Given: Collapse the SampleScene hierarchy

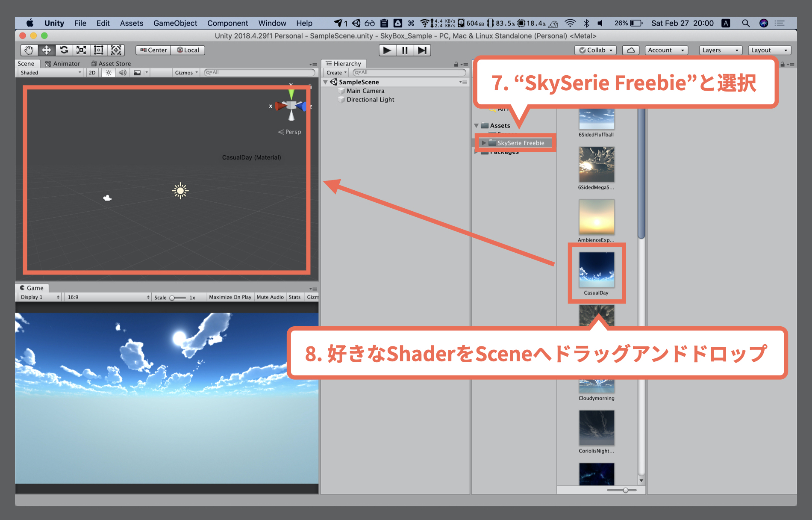Looking at the screenshot, I should (326, 82).
